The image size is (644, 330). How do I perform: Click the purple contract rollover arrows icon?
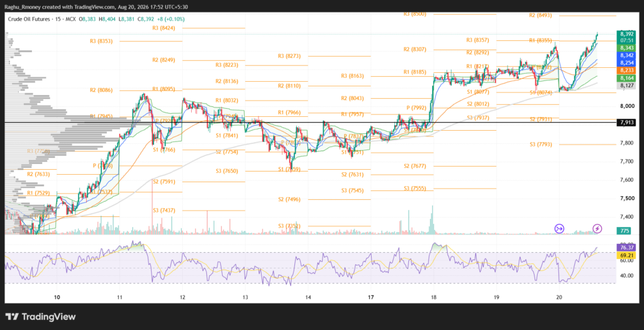pyautogui.click(x=559, y=229)
